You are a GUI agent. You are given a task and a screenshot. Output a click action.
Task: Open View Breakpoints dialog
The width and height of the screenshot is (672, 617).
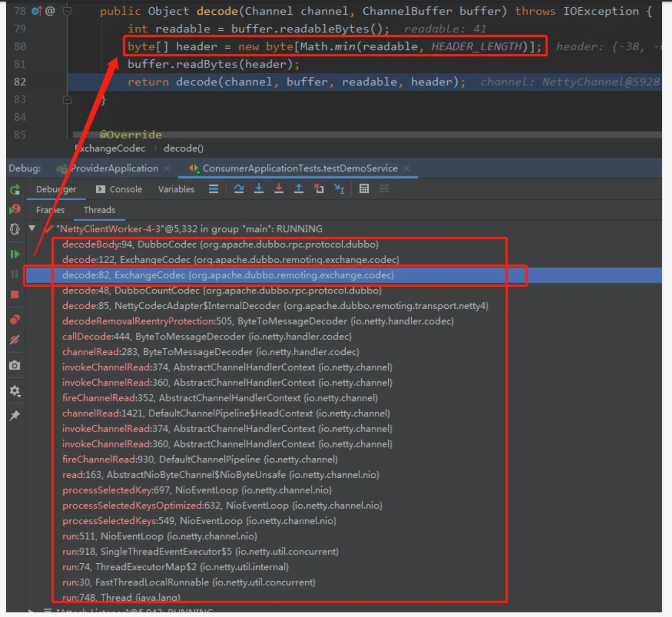pyautogui.click(x=15, y=320)
